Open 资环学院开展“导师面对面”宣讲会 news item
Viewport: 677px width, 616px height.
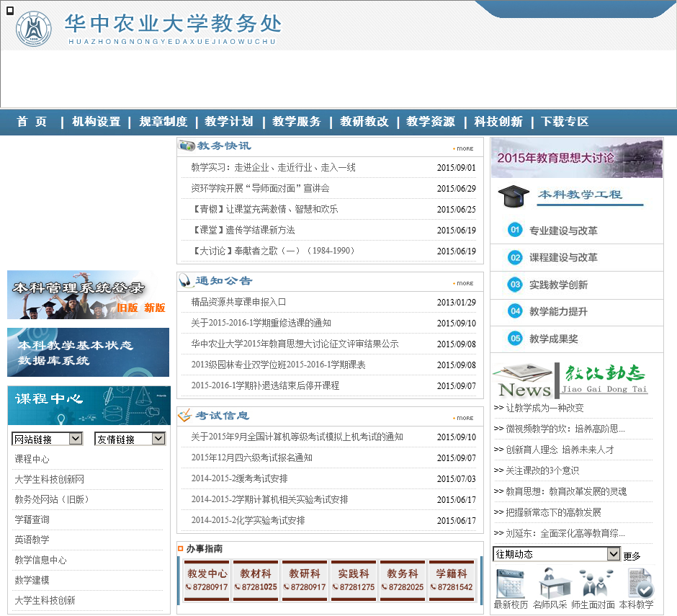point(260,188)
